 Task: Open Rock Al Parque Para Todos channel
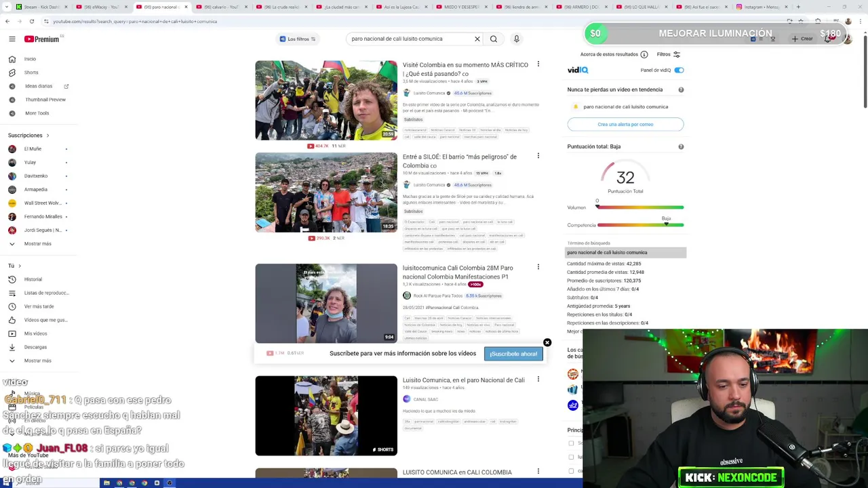point(438,296)
